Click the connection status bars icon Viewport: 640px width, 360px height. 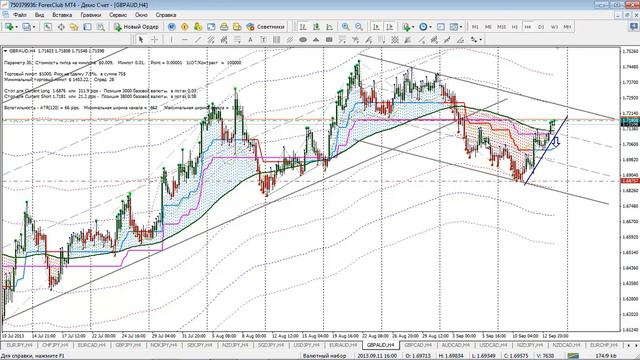[x=573, y=356]
